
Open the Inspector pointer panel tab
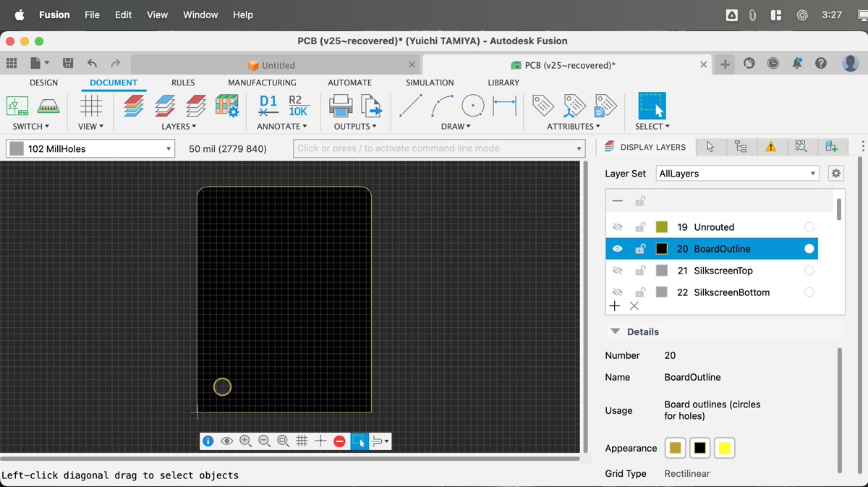[710, 147]
